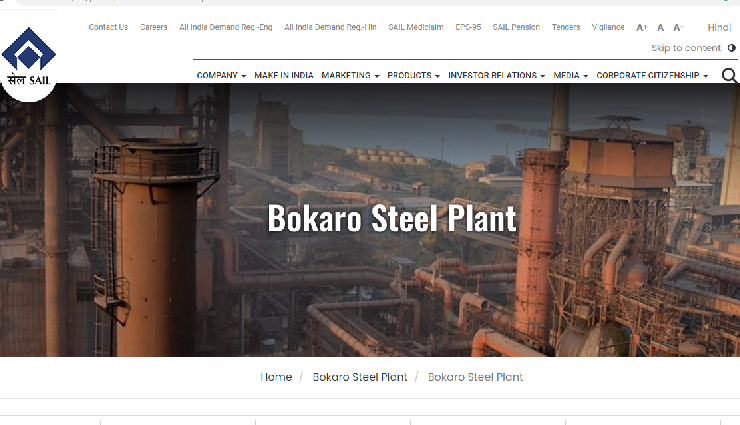Image resolution: width=740 pixels, height=425 pixels.
Task: Decrease font size with A-
Action: 678,28
